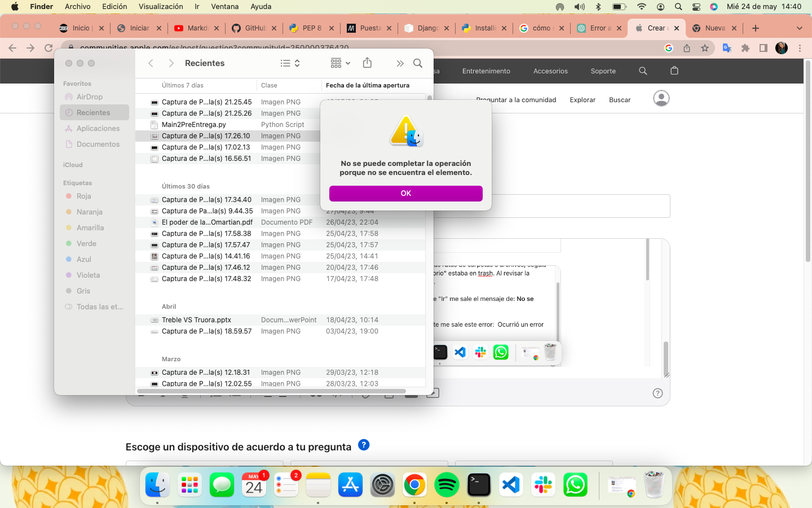Viewport: 812px width, 508px height.
Task: Open Spotlight search in the menu bar
Action: coord(678,7)
